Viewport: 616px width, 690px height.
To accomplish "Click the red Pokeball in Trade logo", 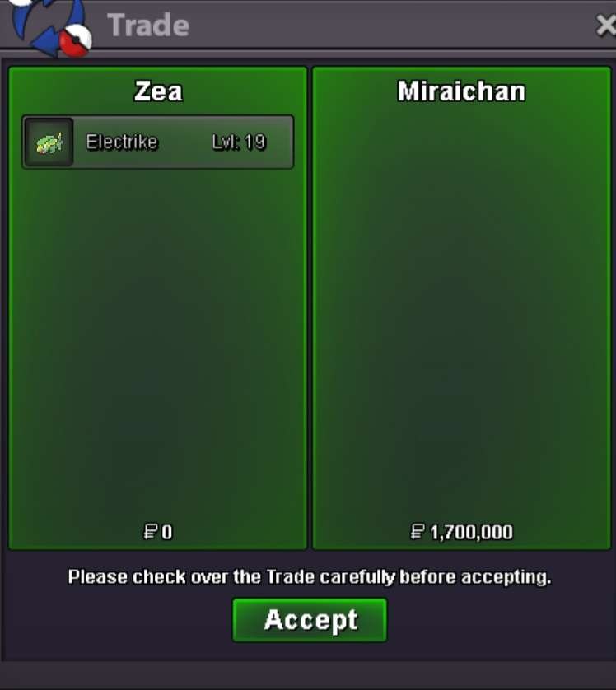I will 75,41.
